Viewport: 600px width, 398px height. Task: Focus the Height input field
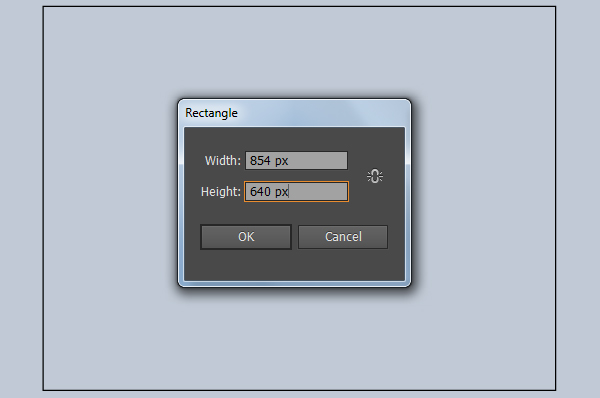pos(297,191)
